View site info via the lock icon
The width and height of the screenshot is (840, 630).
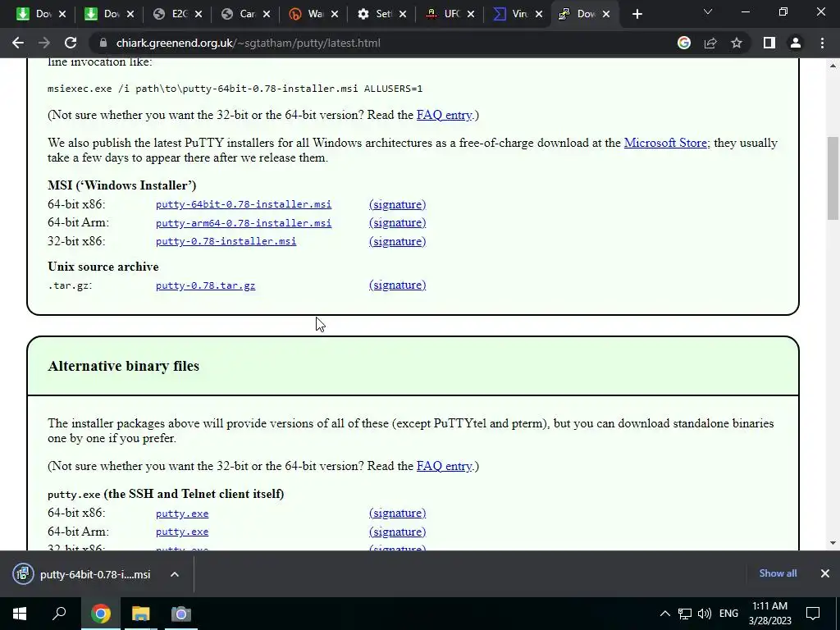point(103,43)
